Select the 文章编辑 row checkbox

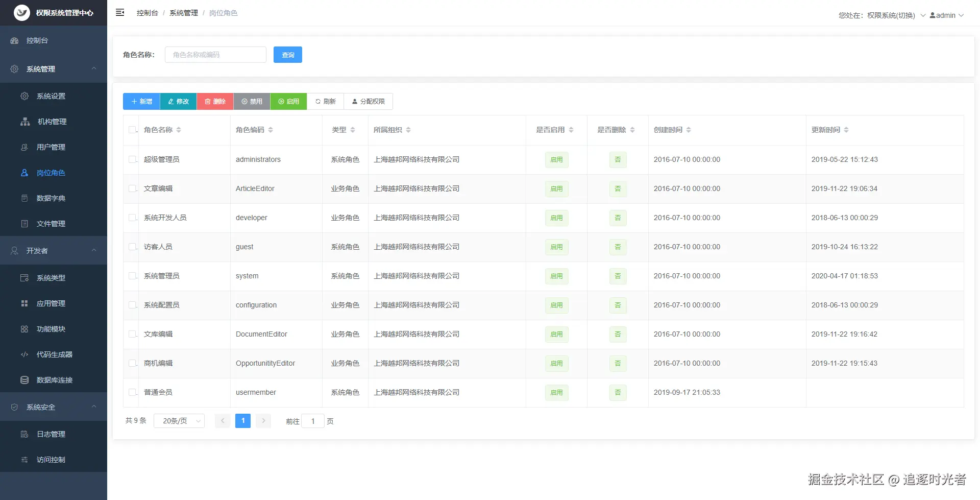click(x=132, y=188)
